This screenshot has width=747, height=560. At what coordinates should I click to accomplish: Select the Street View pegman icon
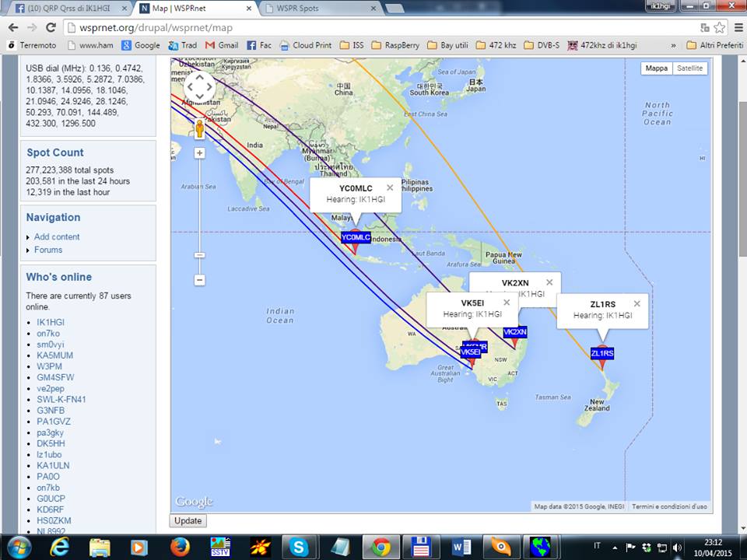(x=200, y=128)
